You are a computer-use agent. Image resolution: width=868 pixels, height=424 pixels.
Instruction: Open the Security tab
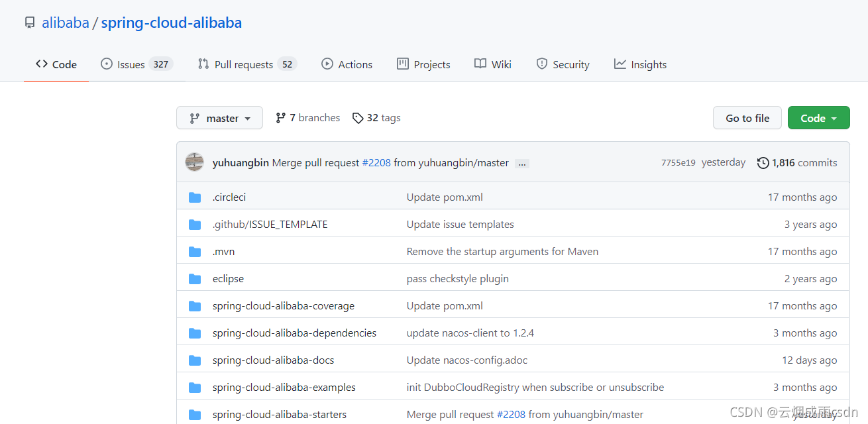[x=563, y=64]
